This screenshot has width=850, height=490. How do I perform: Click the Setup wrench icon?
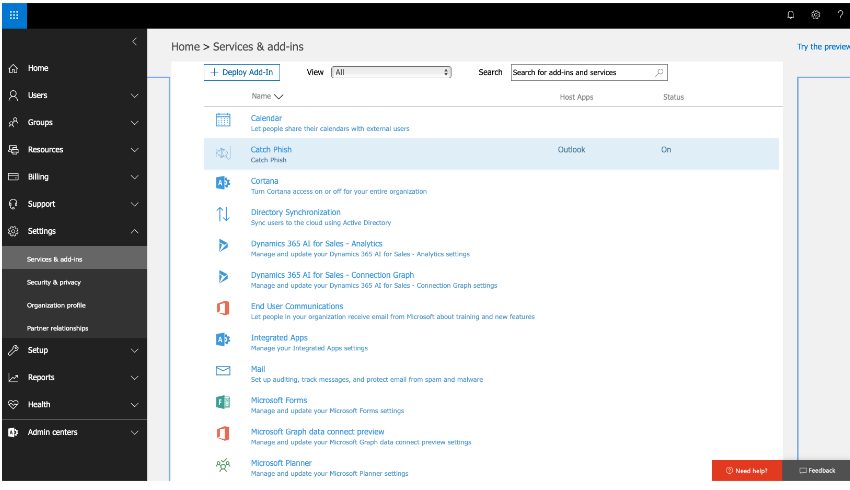click(14, 350)
